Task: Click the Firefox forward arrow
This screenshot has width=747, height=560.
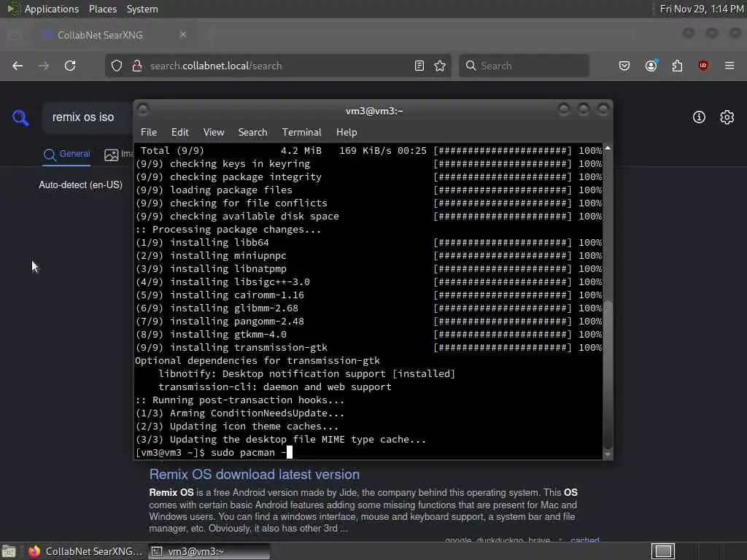Action: point(44,66)
